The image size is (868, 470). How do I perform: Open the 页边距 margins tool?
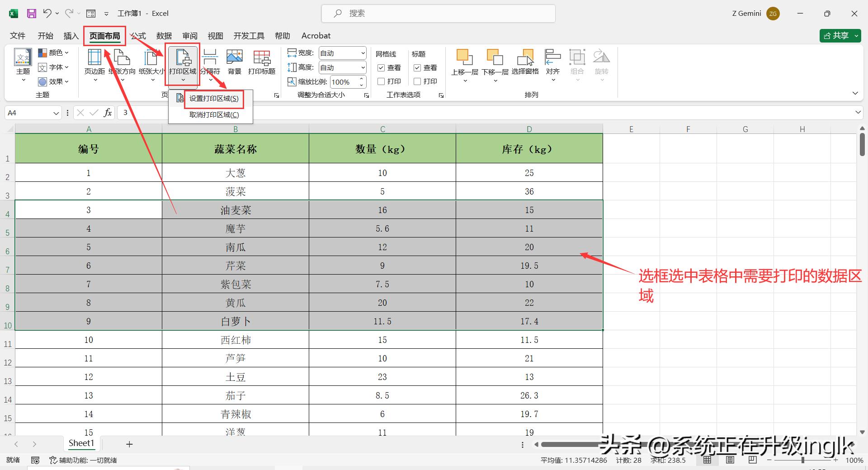(94, 62)
